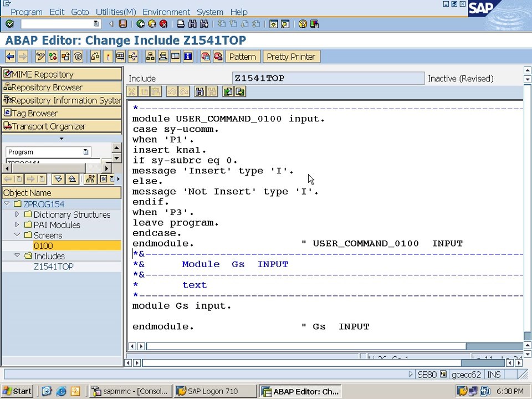
Task: Open the Edit menu
Action: [x=57, y=12]
